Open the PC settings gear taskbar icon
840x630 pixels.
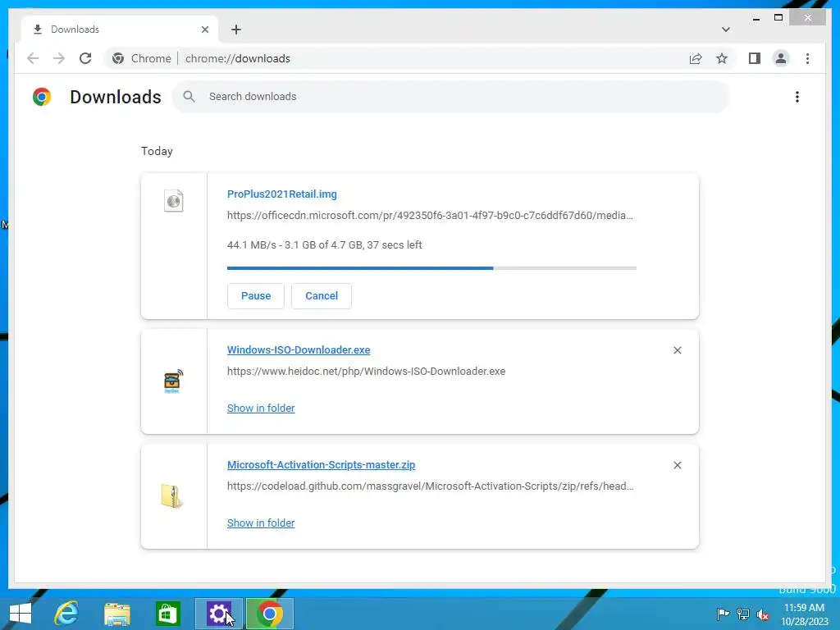[218, 614]
